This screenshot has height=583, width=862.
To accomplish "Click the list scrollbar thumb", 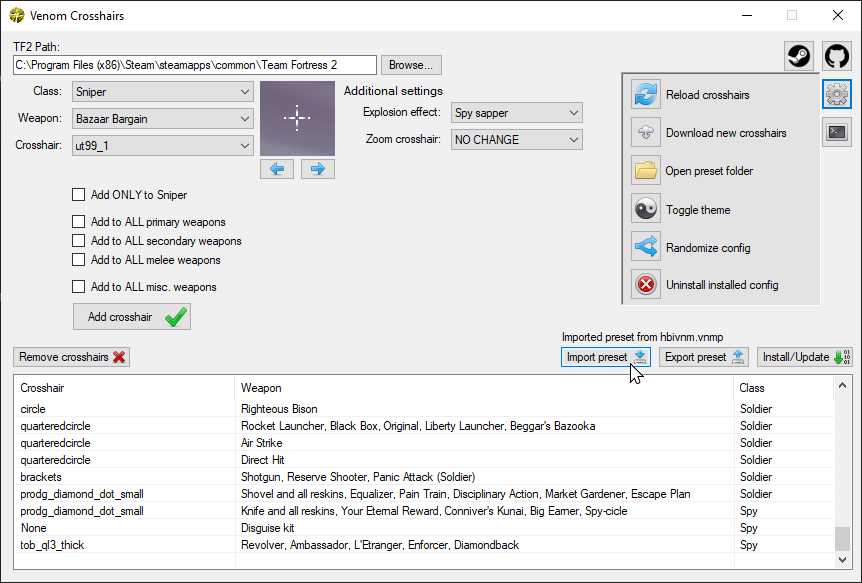I will tap(842, 538).
